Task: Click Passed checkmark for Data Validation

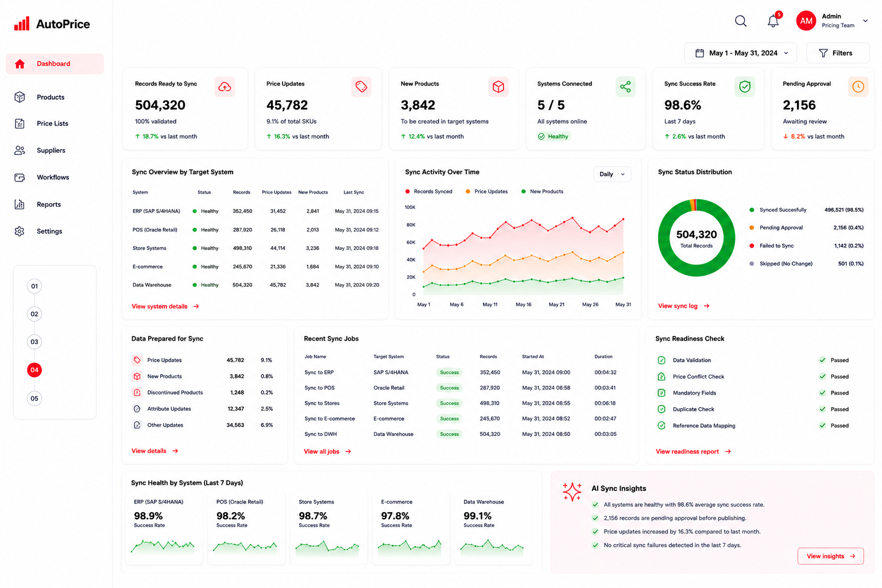Action: coord(823,361)
